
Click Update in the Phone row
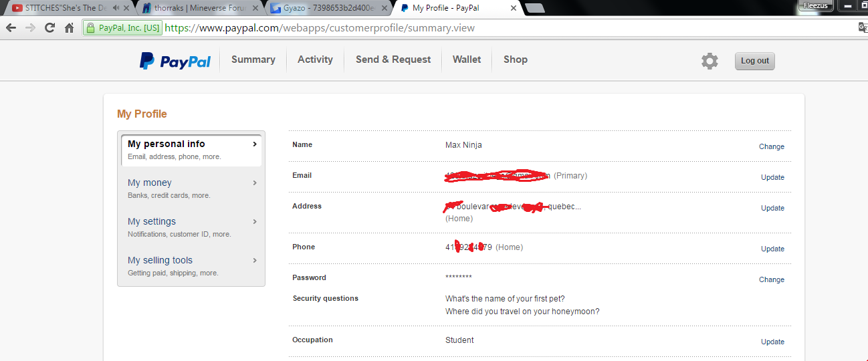click(x=772, y=249)
